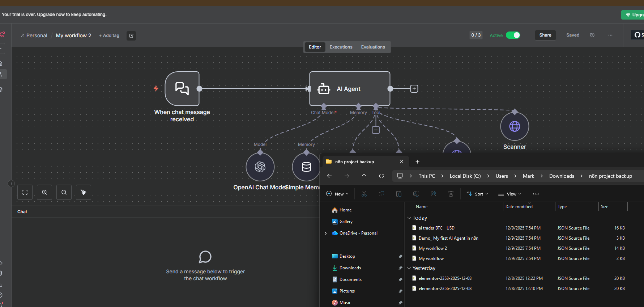Select the AI Agent node
The image size is (644, 307).
pyautogui.click(x=350, y=89)
